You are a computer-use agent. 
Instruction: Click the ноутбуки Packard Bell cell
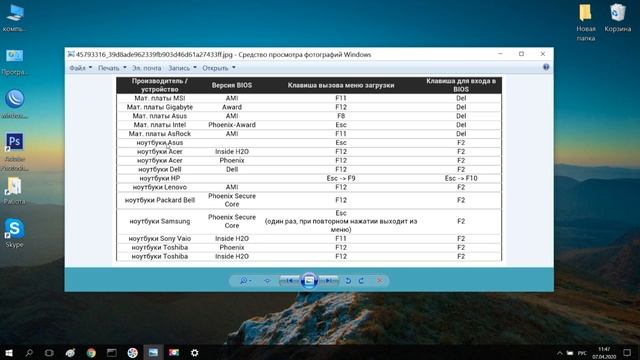click(160, 200)
